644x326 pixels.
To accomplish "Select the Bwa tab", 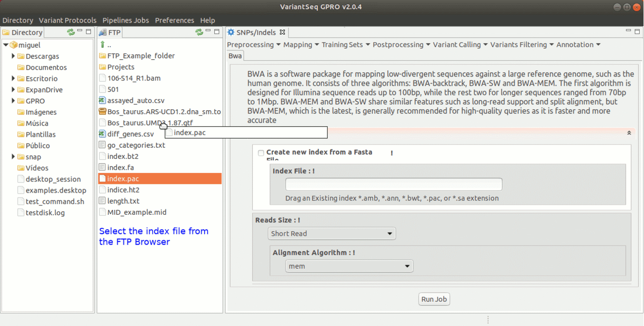I will [x=235, y=56].
